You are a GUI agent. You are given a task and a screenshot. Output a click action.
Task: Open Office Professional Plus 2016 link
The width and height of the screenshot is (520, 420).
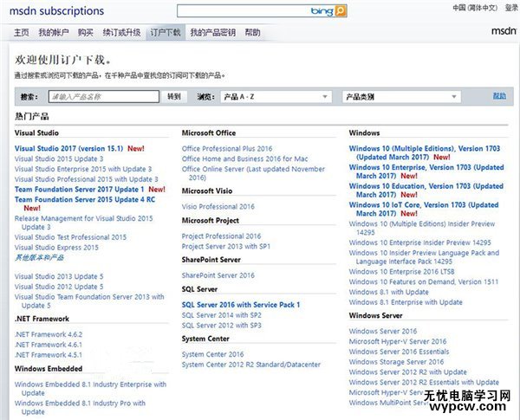coord(227,148)
